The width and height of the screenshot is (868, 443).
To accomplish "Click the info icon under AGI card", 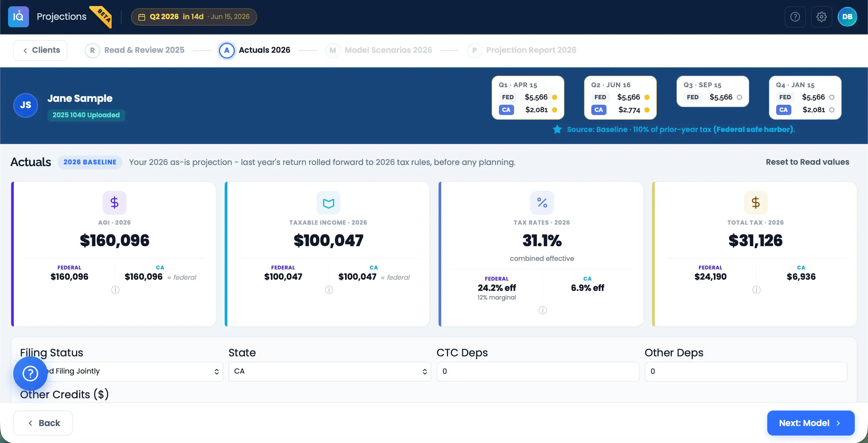I will (x=115, y=290).
